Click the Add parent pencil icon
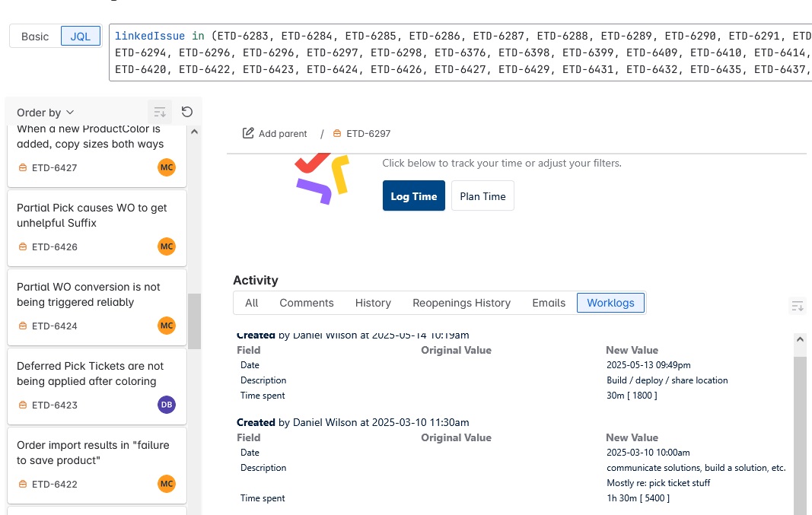The height and width of the screenshot is (515, 812). point(248,134)
